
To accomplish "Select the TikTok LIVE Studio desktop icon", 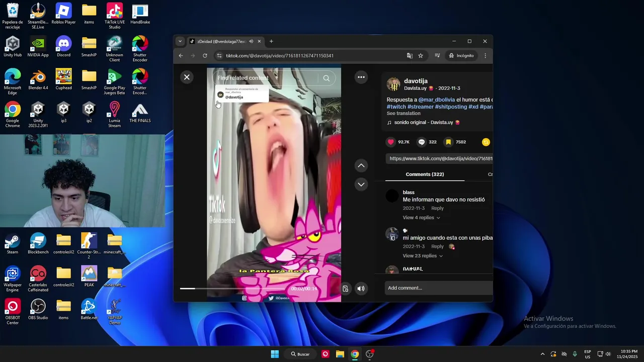I will tap(115, 16).
